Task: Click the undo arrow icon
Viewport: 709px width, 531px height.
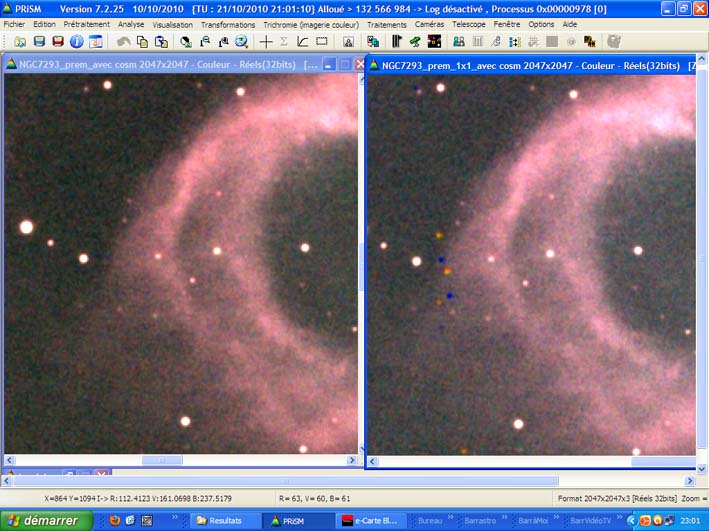Action: click(124, 42)
